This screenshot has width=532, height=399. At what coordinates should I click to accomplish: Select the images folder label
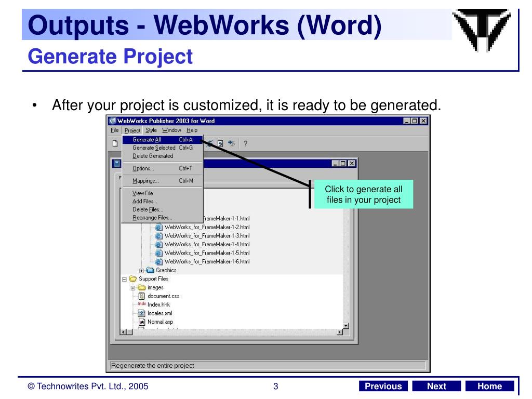point(155,287)
